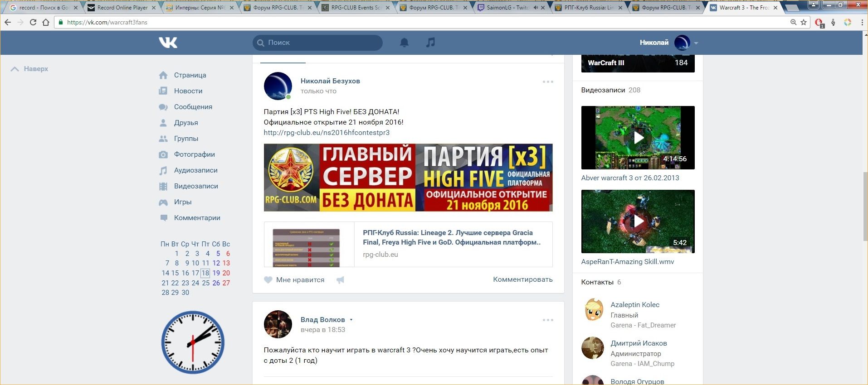Switch to the record Поиск в Google tab

click(44, 8)
